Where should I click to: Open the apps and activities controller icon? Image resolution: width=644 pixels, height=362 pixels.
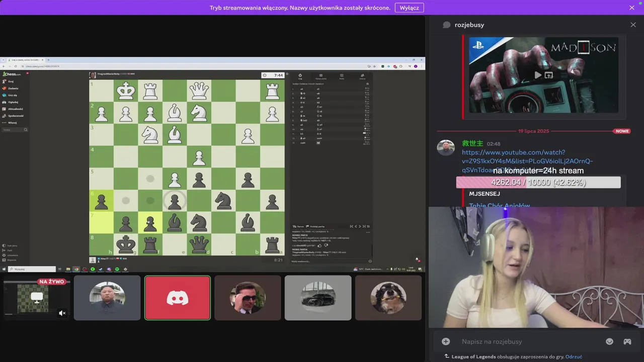[x=627, y=341]
